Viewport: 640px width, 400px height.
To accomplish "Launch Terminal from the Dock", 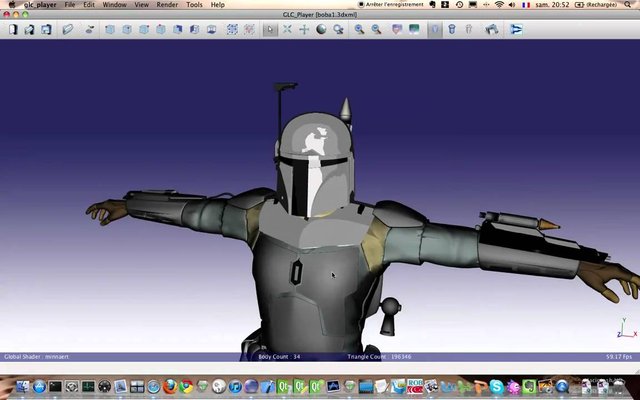I will [56, 386].
